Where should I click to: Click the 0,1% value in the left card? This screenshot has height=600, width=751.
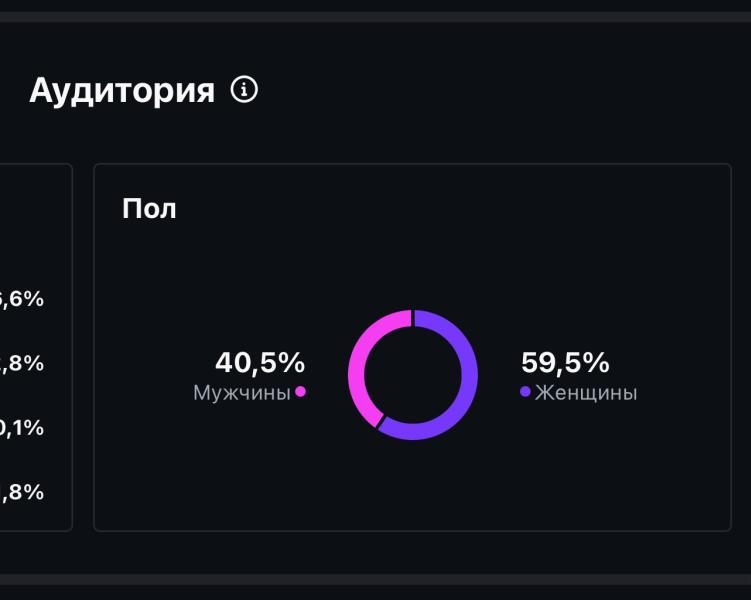[x=22, y=428]
